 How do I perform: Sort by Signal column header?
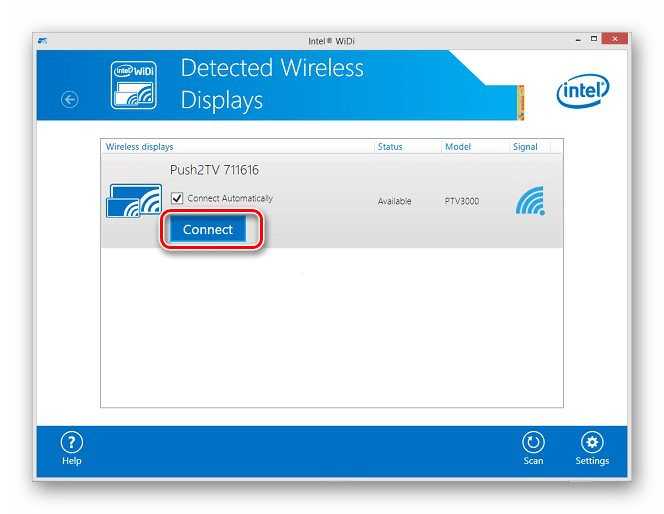[x=525, y=147]
